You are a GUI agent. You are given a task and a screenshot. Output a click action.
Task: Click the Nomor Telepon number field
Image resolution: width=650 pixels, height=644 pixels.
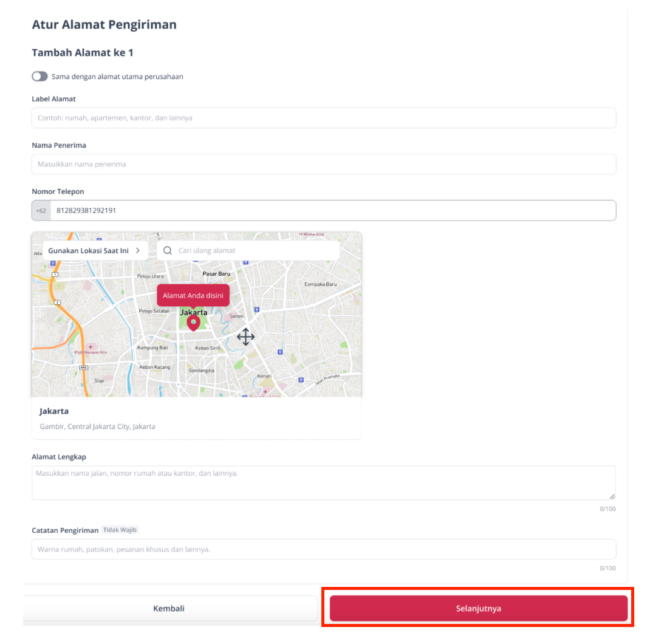coord(333,211)
